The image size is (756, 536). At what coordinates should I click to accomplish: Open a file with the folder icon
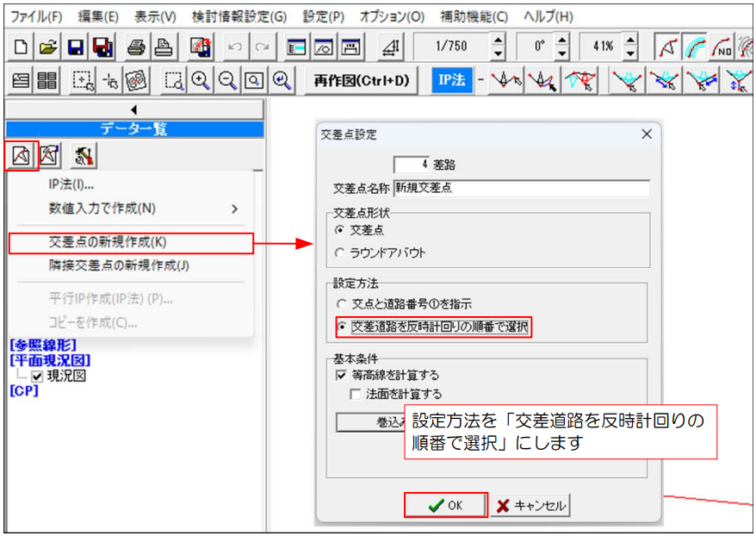(x=47, y=47)
